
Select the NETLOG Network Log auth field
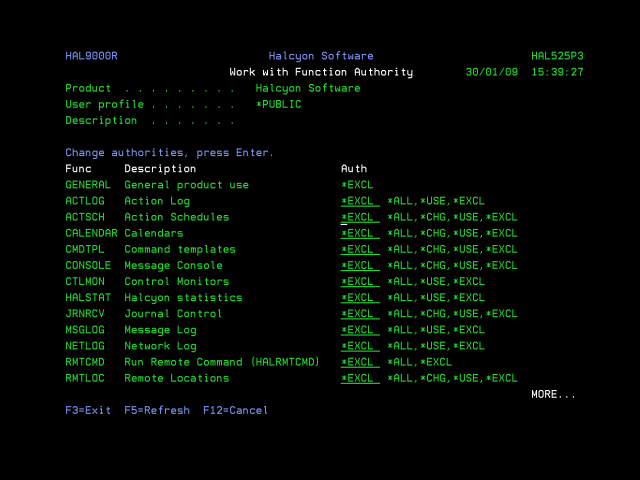click(x=360, y=345)
